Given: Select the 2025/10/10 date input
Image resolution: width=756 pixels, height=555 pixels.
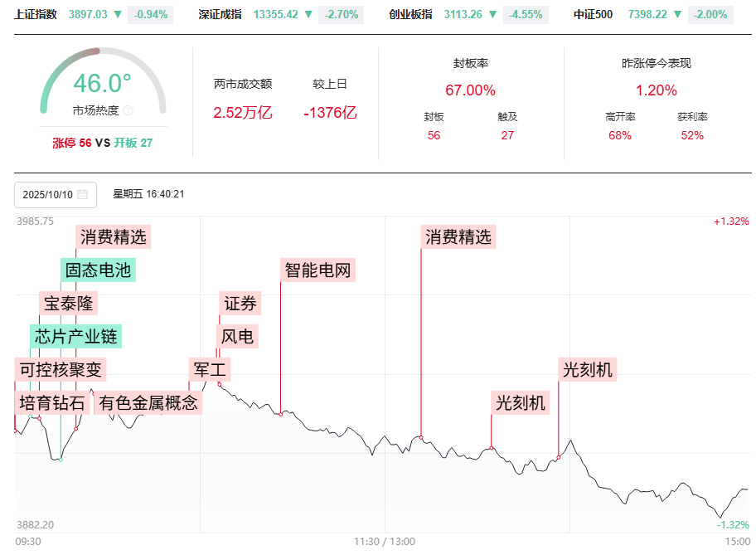Looking at the screenshot, I should pos(48,194).
